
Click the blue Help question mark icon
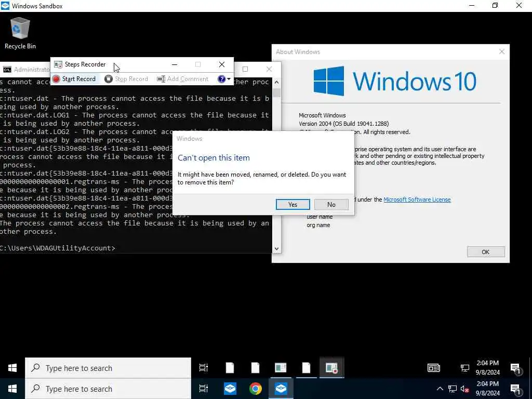[x=221, y=79]
